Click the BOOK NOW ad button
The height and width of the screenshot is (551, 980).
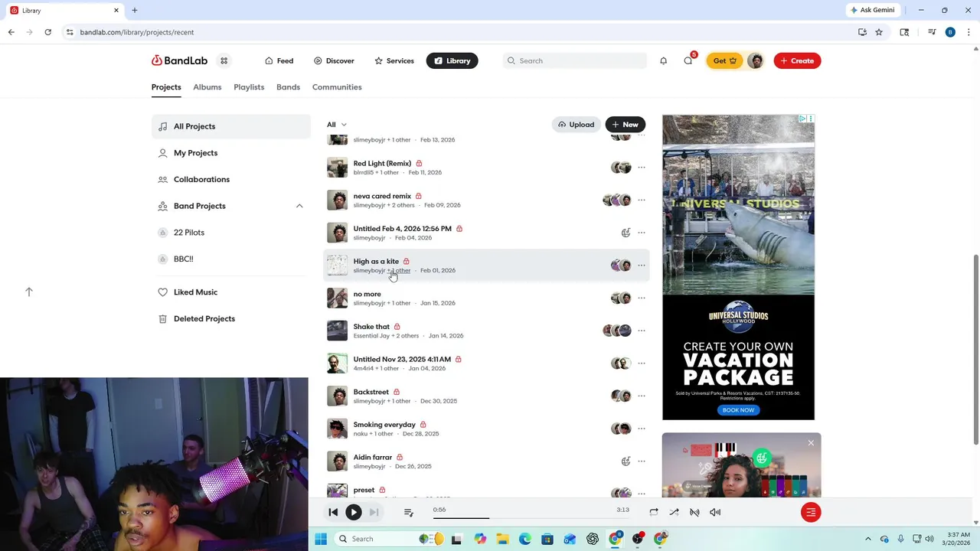pos(738,410)
